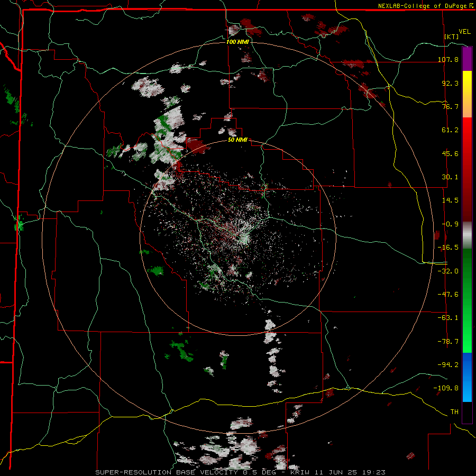The image size is (476, 476).
Task: Select the -32.0 velocity scale value
Action: (448, 271)
